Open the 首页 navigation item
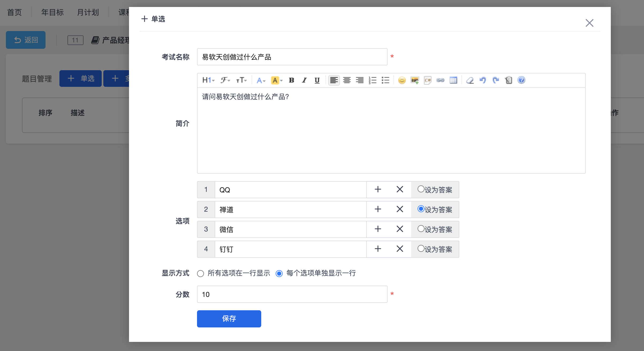This screenshot has height=351, width=644. (x=14, y=12)
